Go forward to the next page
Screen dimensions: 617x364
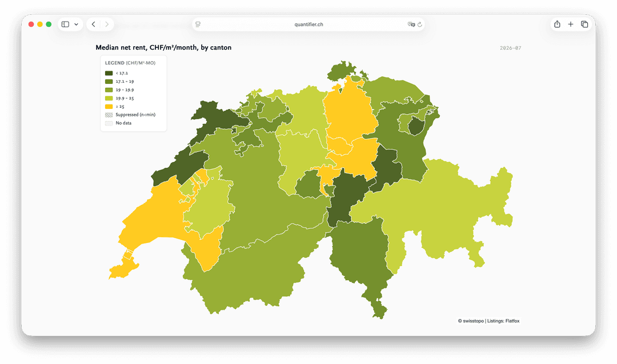click(107, 25)
